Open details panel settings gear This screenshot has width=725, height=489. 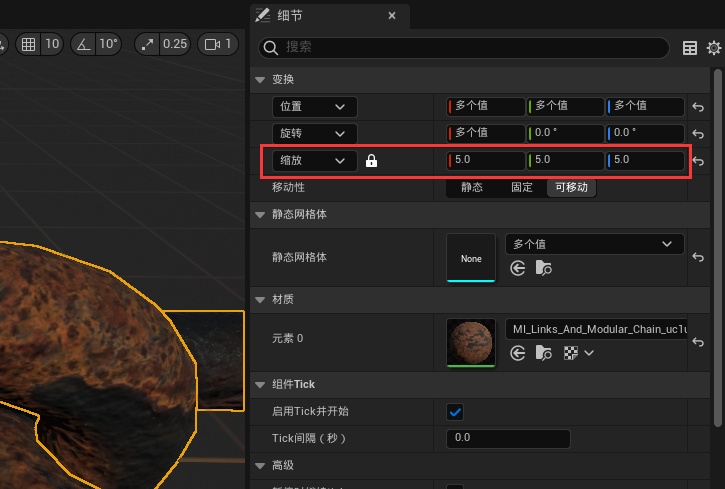(714, 48)
